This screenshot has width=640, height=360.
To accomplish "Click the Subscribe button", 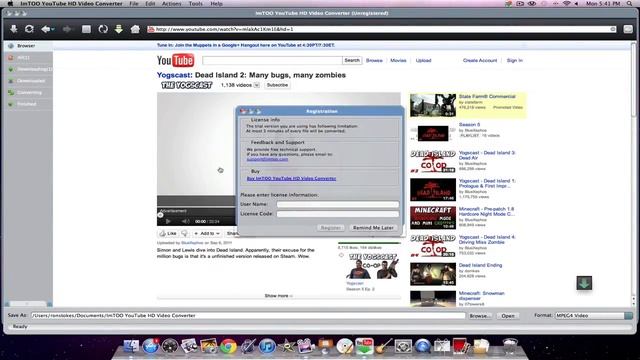I will [277, 85].
